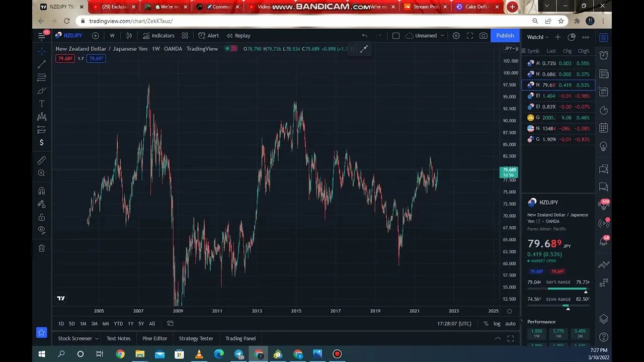This screenshot has height=362, width=644.
Task: Open the go-to-date calendar icon
Action: 170,324
